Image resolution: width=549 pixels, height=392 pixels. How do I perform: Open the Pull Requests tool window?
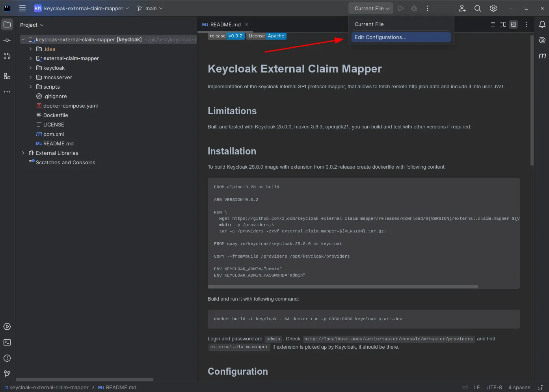coord(7,56)
